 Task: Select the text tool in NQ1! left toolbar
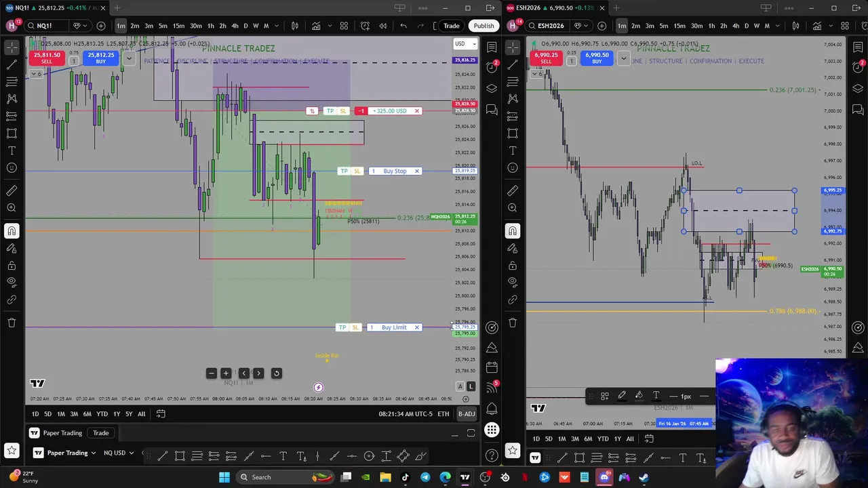(x=12, y=150)
